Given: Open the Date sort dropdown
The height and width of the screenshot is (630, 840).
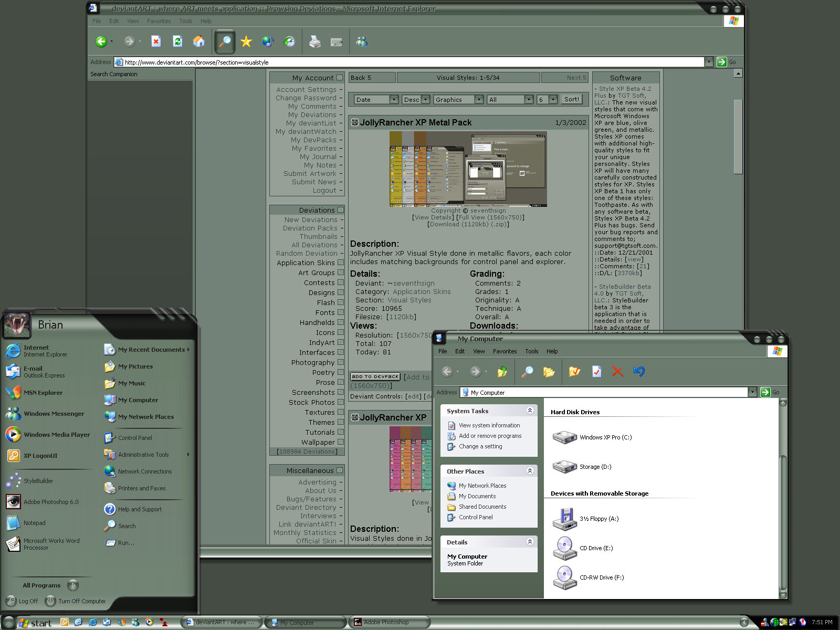Looking at the screenshot, I should tap(393, 99).
